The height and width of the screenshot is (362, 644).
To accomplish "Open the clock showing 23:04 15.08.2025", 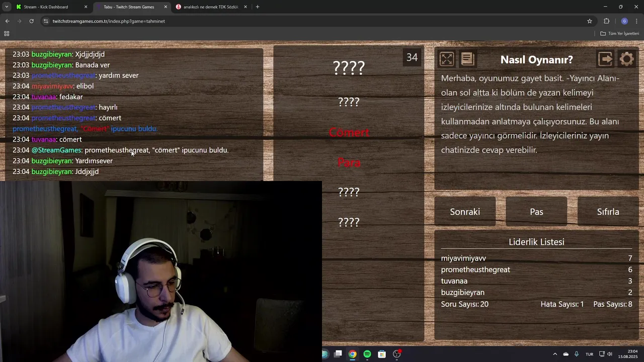I will point(628,354).
